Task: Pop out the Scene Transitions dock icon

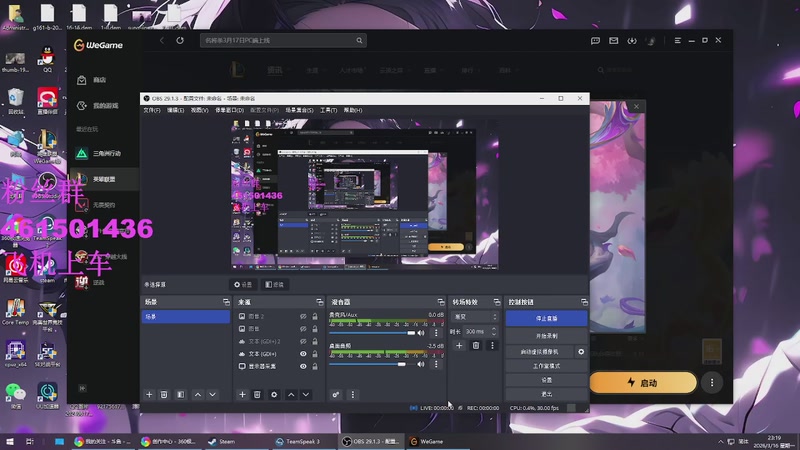Action: (x=496, y=302)
